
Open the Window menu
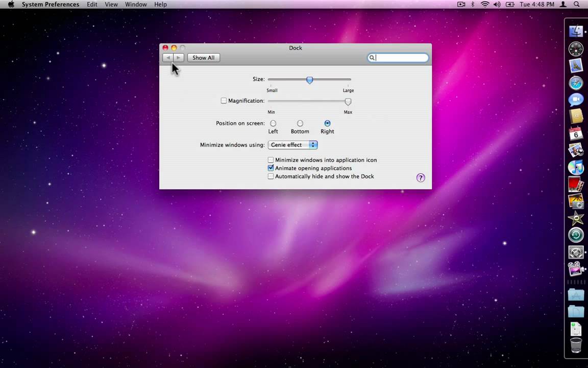pos(136,5)
